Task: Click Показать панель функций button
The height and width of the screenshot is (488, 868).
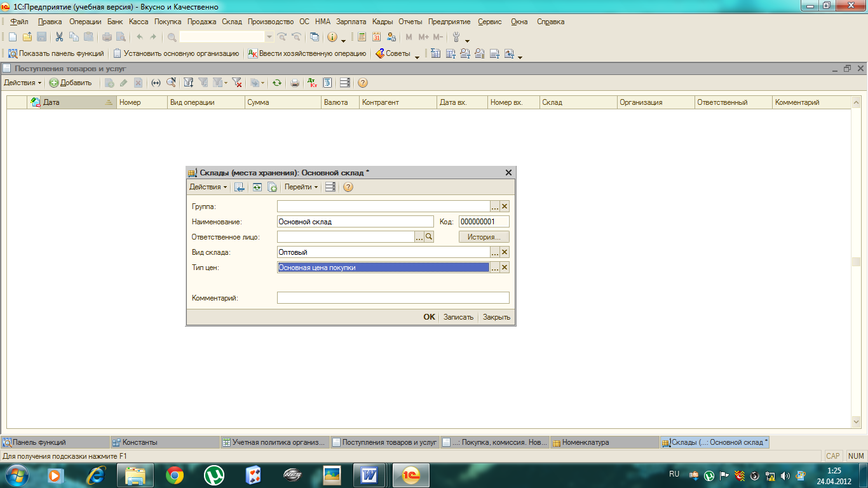Action: pos(56,54)
